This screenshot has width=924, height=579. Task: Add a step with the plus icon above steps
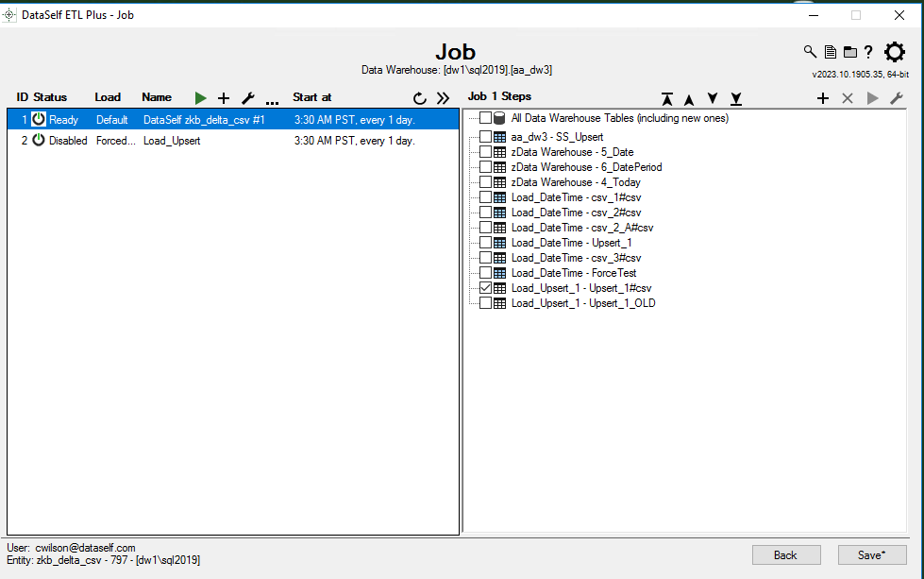(822, 97)
